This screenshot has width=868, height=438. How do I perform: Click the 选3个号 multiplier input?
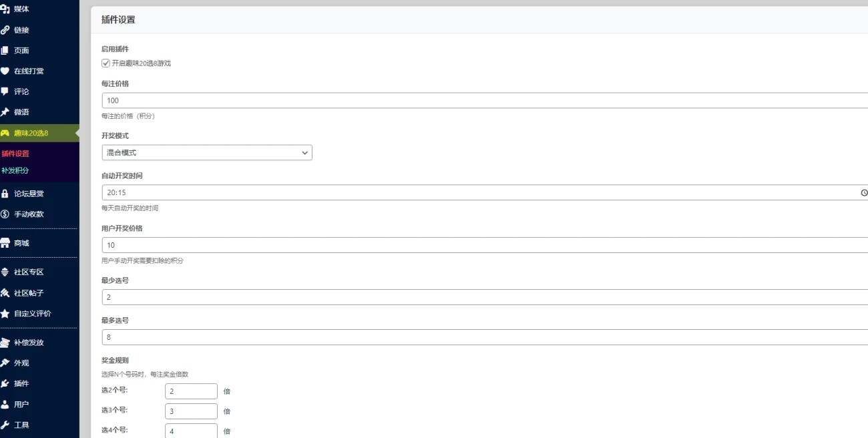[192, 411]
